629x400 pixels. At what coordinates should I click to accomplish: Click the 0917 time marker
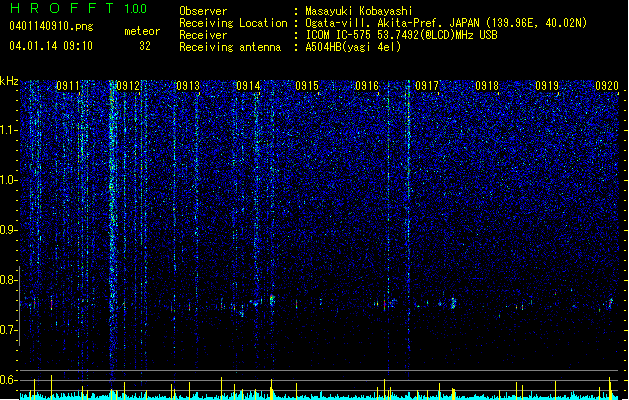tap(427, 86)
